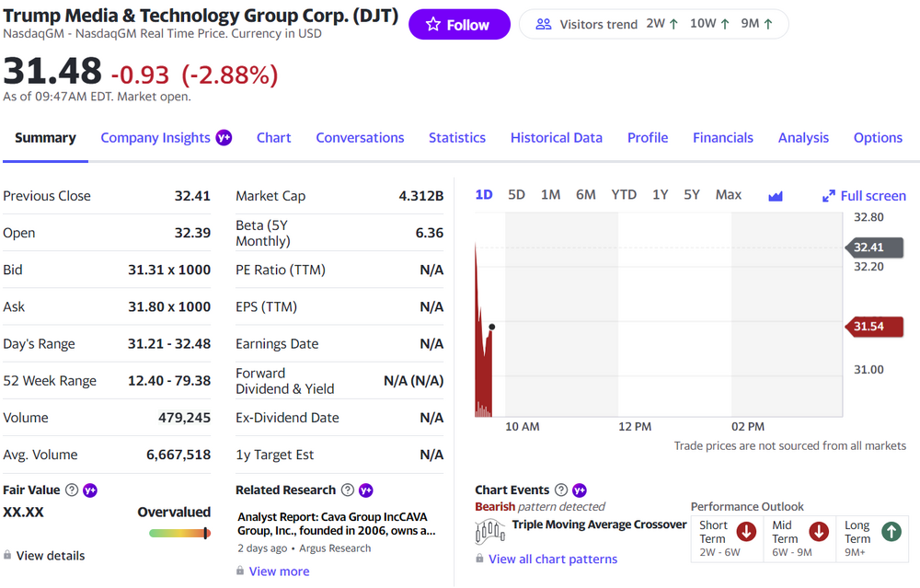
Task: Click the Short Term bearish down arrow
Action: click(x=746, y=532)
